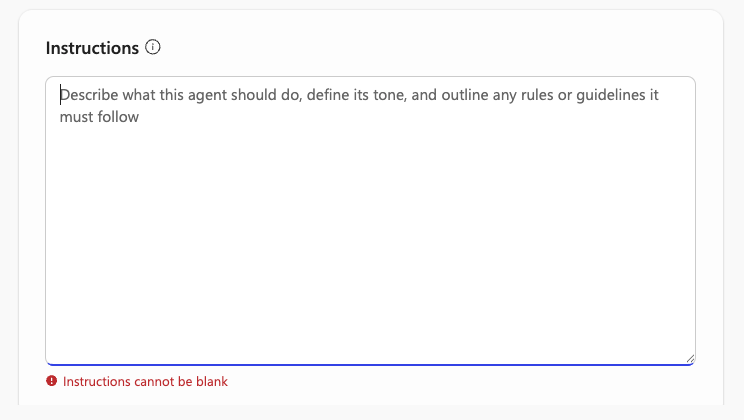
Task: Show info about the Instructions field
Action: point(153,47)
